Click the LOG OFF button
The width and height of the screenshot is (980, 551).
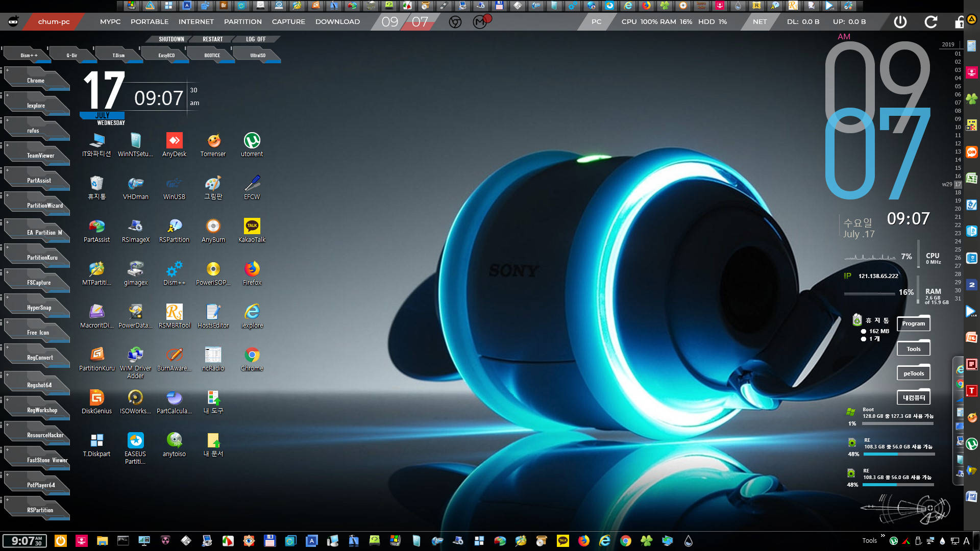(x=256, y=39)
